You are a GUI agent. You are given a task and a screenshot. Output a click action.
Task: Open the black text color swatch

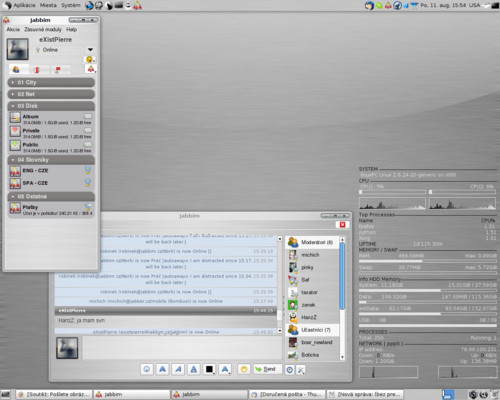pyautogui.click(x=209, y=369)
